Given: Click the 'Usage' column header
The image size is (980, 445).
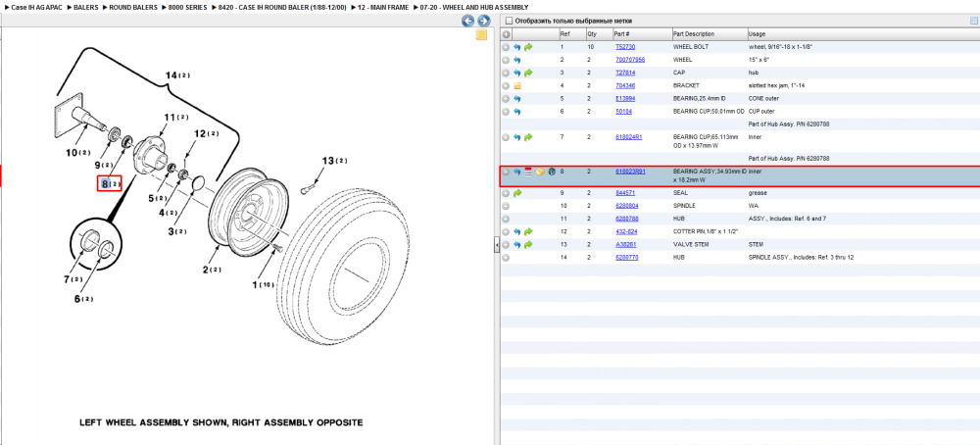Looking at the screenshot, I should tap(863, 33).
